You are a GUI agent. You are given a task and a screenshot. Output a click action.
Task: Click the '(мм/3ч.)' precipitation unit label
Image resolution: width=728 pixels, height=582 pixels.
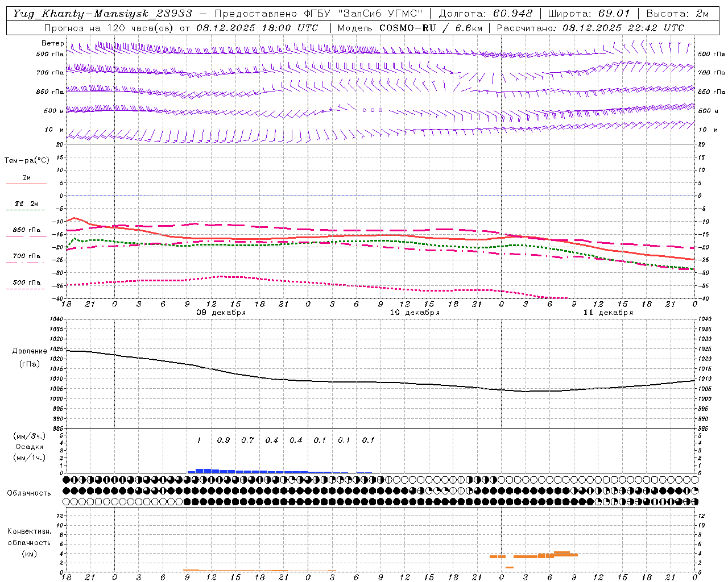tap(30, 436)
